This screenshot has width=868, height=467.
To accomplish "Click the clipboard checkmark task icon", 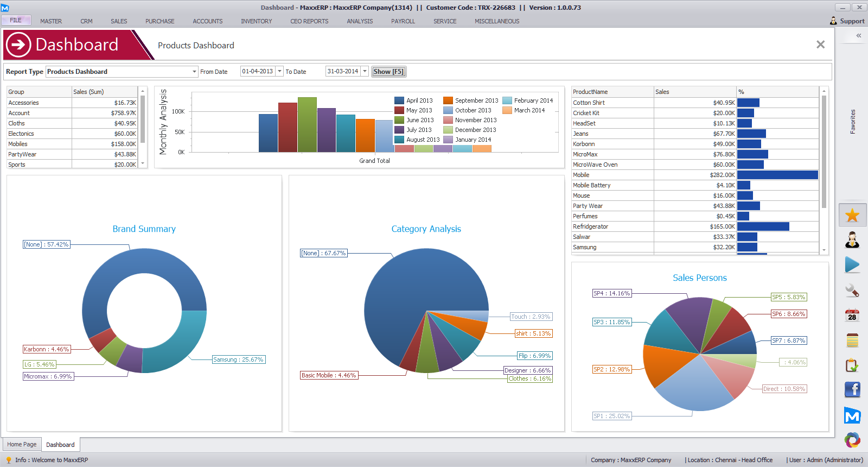I will pos(852,365).
